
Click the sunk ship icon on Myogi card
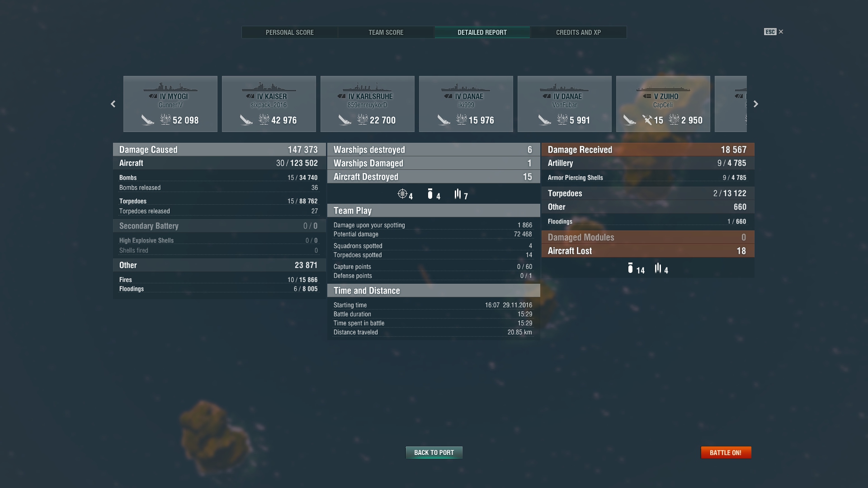click(147, 120)
